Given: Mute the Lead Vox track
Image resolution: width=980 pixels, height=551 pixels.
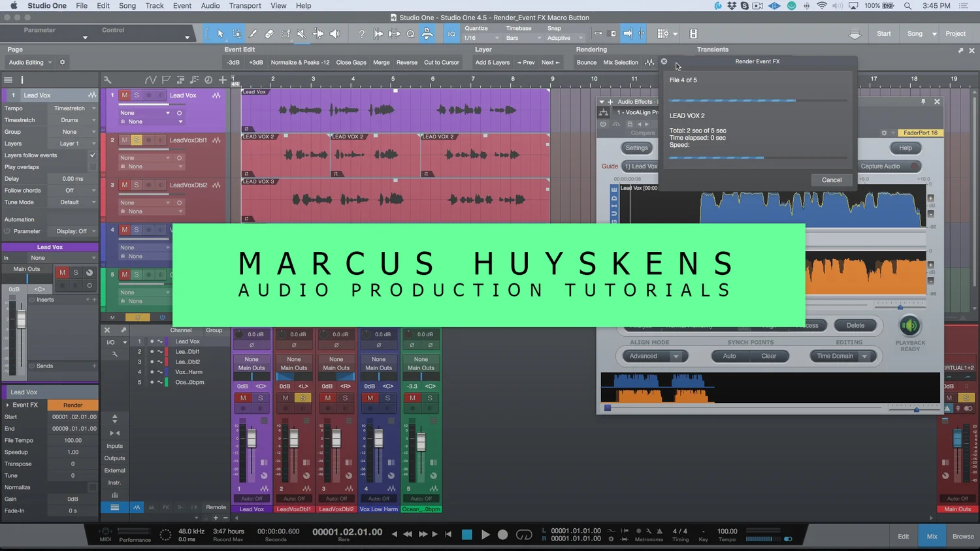Looking at the screenshot, I should 123,95.
